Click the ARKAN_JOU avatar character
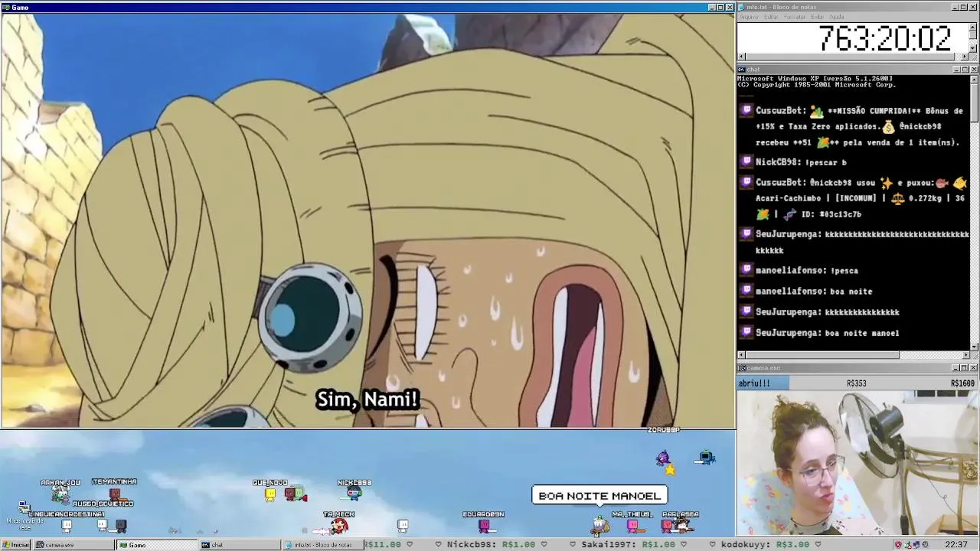 pyautogui.click(x=60, y=495)
